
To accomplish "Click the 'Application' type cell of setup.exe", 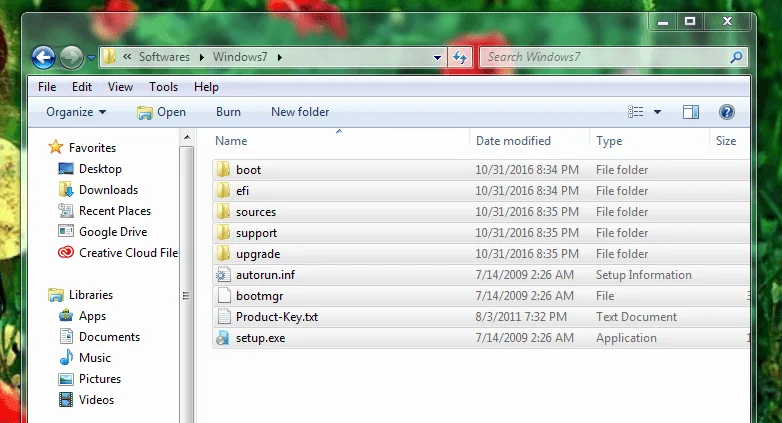I will click(626, 338).
